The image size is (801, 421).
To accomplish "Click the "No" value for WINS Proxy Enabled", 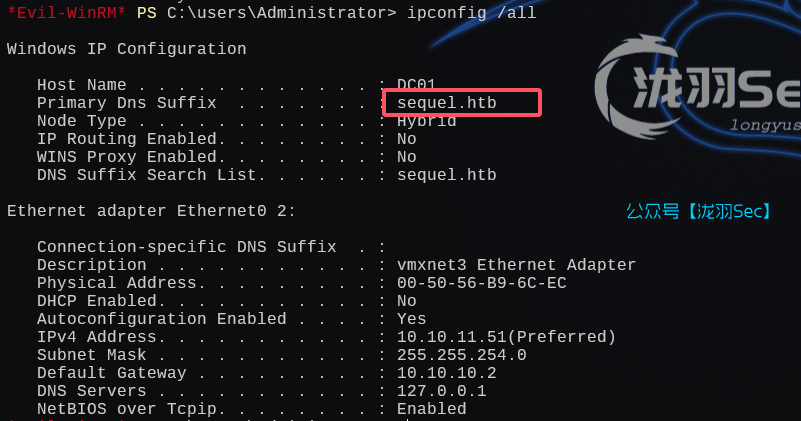I will pyautogui.click(x=406, y=157).
